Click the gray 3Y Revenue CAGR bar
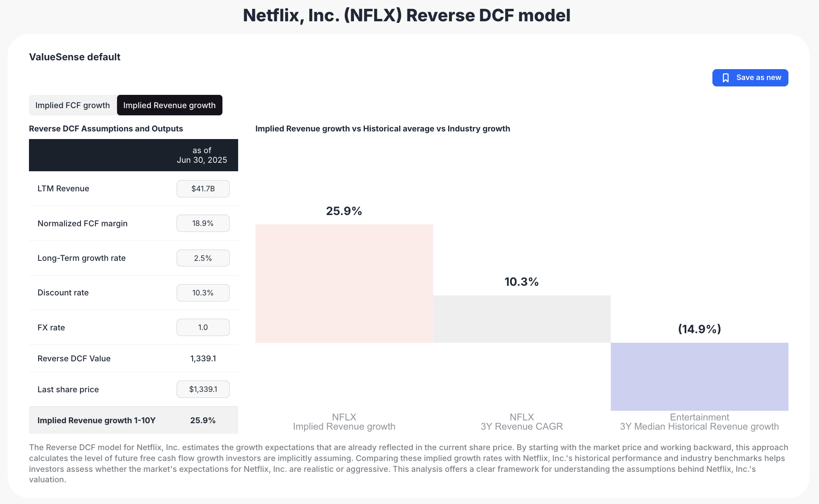The image size is (819, 504). coord(522,319)
